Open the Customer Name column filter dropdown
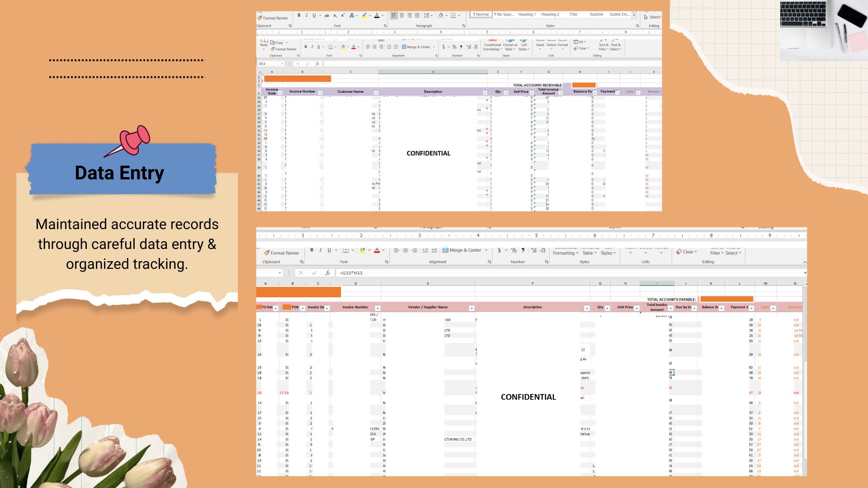Image resolution: width=868 pixels, height=488 pixels. click(x=376, y=93)
